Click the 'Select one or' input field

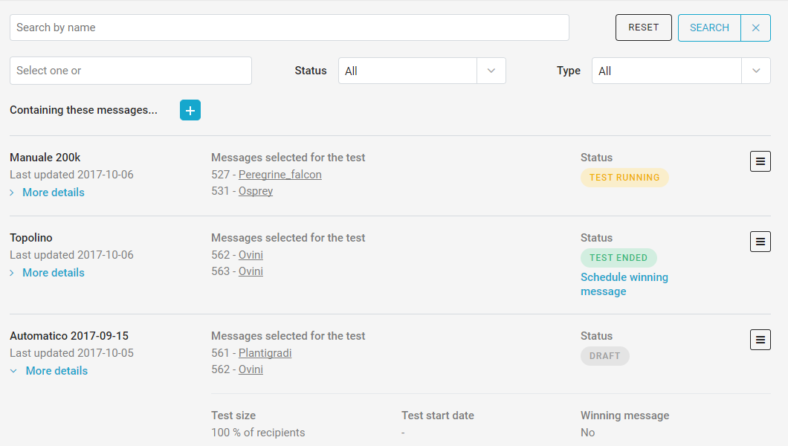[x=130, y=71]
